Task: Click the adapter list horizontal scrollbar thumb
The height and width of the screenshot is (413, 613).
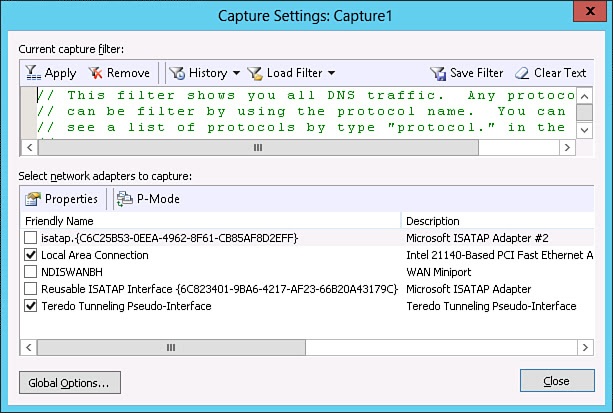Action: (171, 347)
